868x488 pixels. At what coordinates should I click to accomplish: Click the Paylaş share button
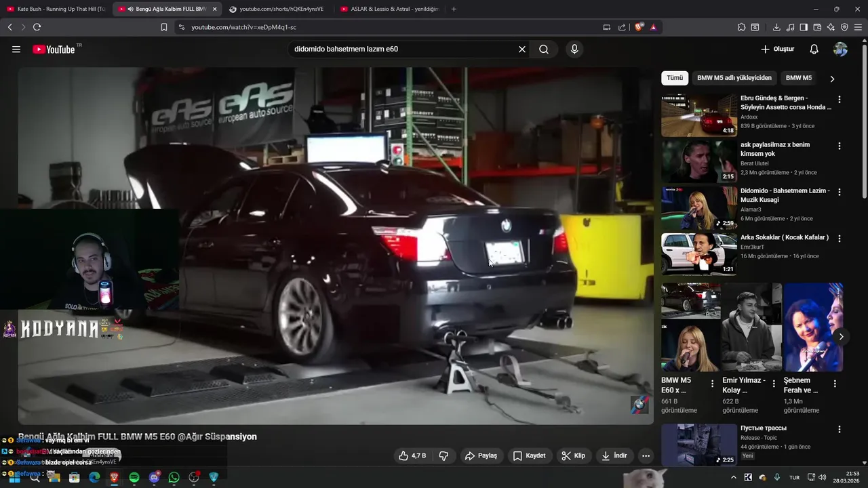coord(481,455)
